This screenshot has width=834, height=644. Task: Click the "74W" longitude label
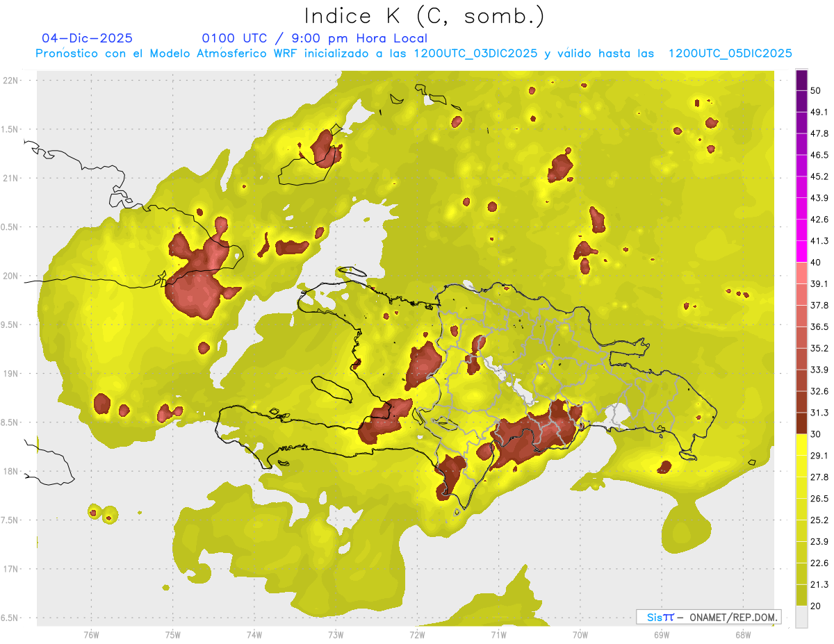click(x=254, y=636)
